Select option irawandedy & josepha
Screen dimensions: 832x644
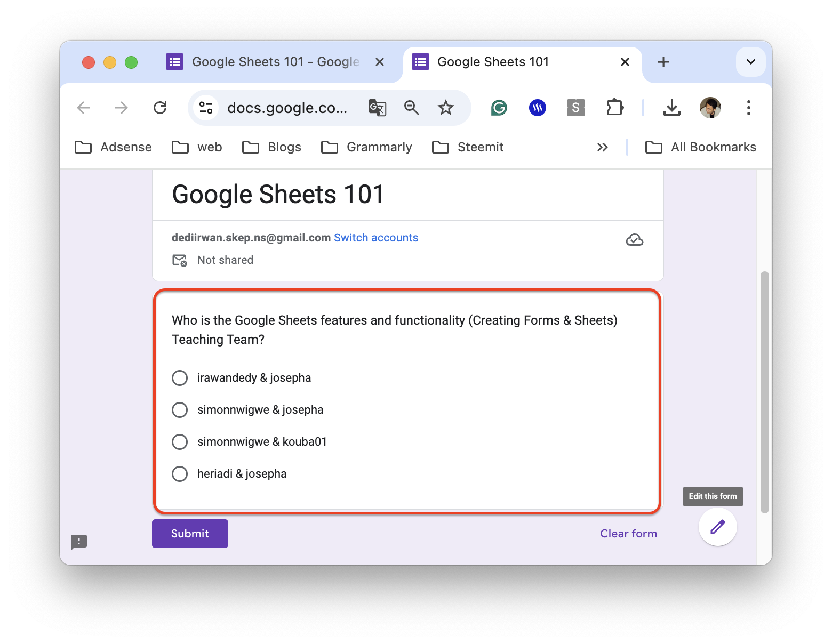[x=180, y=378]
